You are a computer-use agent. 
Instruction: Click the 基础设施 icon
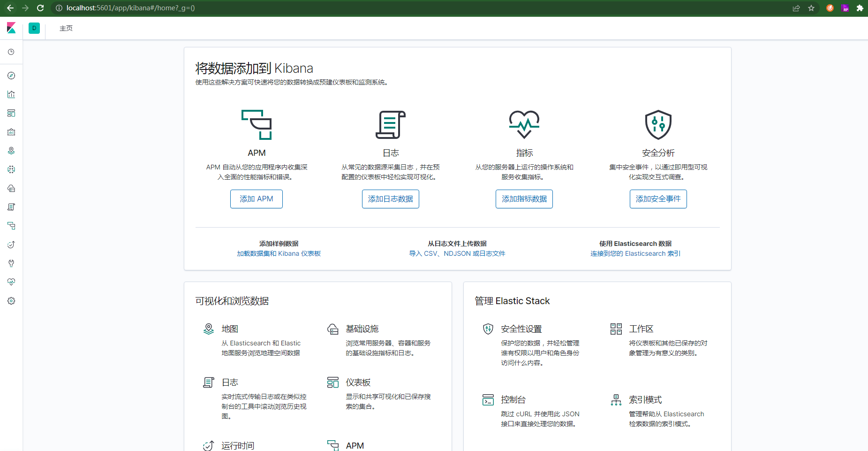(333, 329)
